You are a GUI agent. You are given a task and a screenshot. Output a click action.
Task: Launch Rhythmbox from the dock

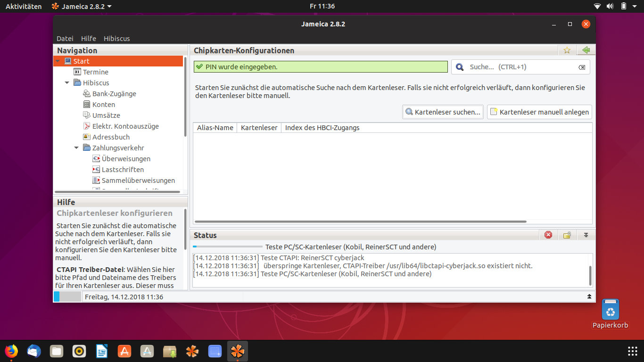pyautogui.click(x=79, y=351)
